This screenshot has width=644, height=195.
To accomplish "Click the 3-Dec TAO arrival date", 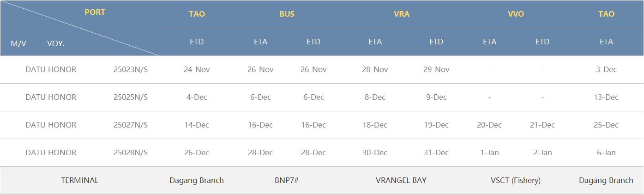I will (x=606, y=69).
